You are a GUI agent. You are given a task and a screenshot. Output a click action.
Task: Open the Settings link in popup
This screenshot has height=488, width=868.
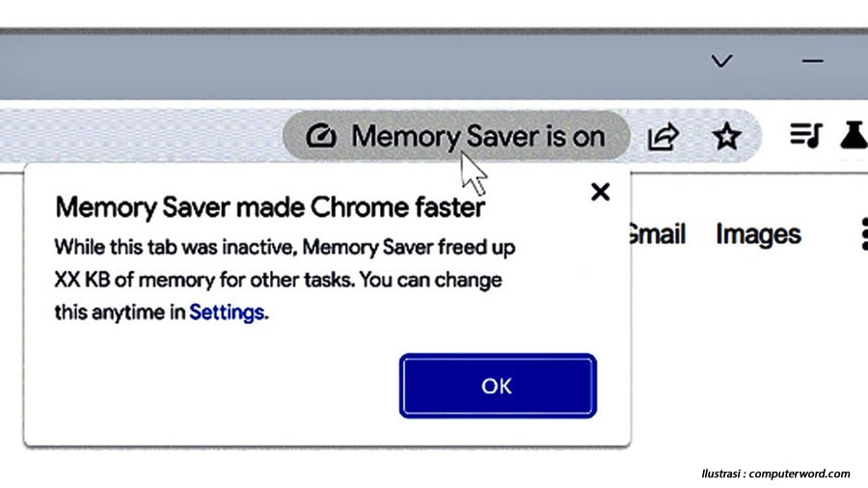pyautogui.click(x=227, y=312)
